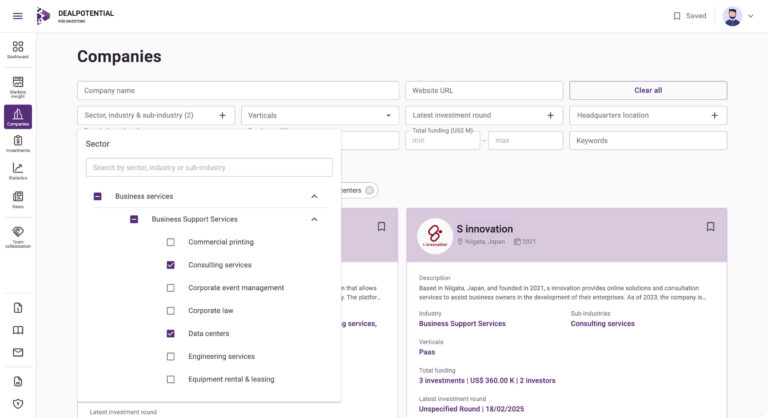Bookmark the S innovation company card
This screenshot has height=418, width=768.
710,227
